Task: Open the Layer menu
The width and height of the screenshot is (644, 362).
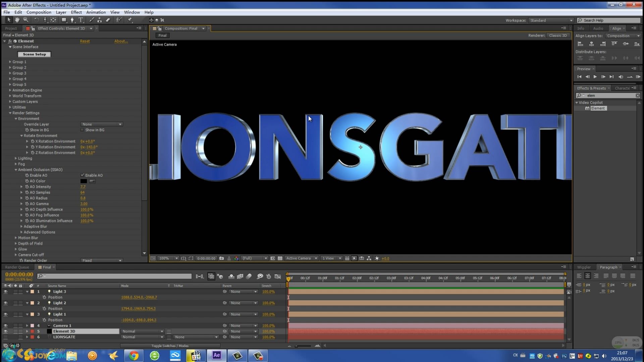Action: click(61, 12)
